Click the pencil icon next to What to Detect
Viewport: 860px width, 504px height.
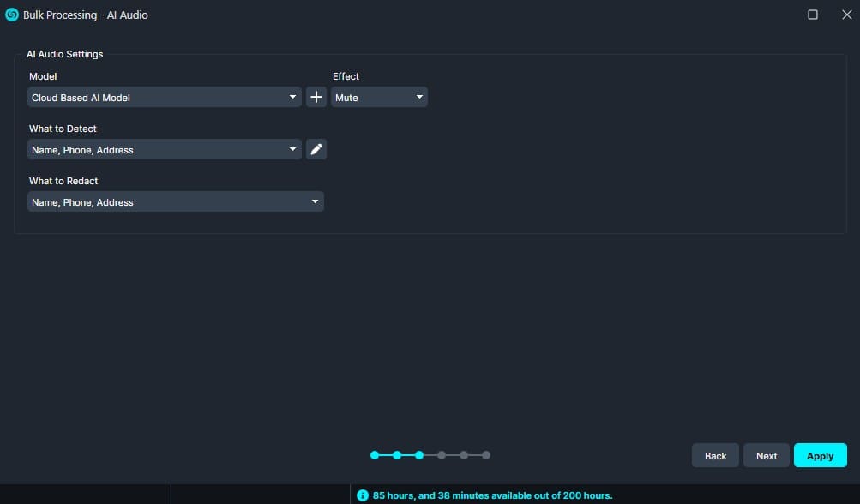tap(316, 149)
